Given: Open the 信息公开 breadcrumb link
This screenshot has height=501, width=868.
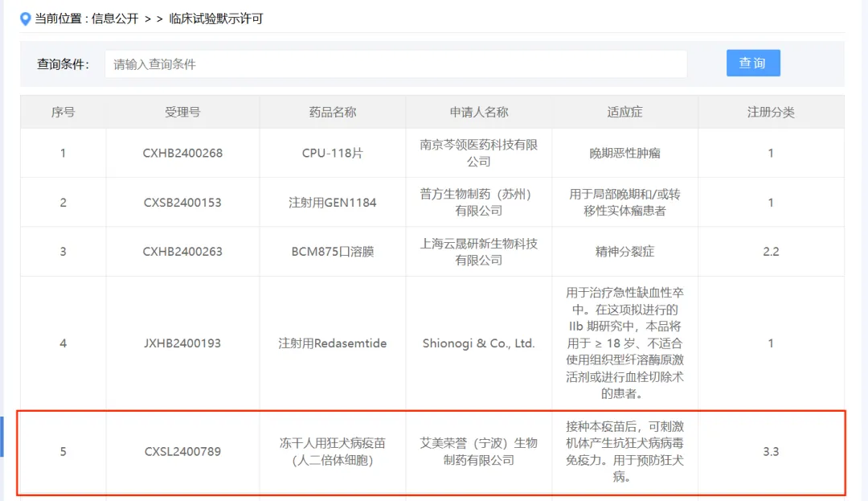Looking at the screenshot, I should (x=115, y=18).
